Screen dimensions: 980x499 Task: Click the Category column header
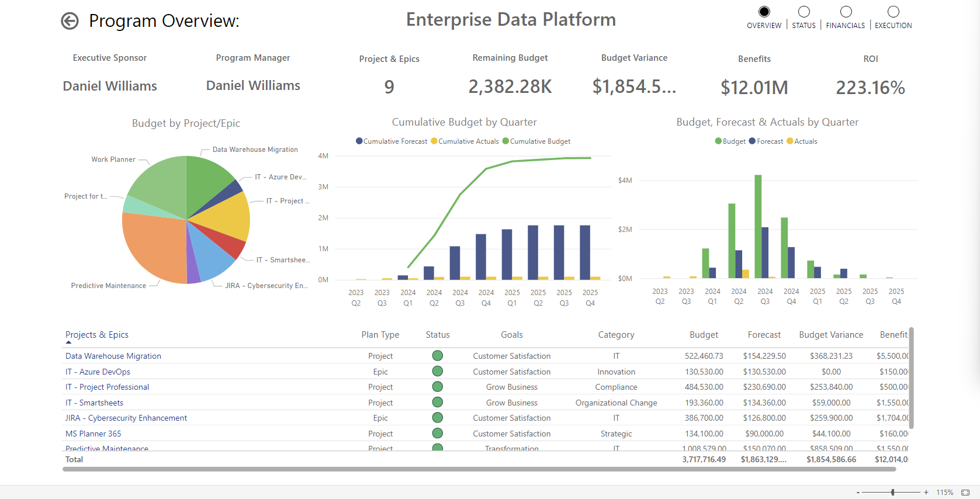(616, 335)
